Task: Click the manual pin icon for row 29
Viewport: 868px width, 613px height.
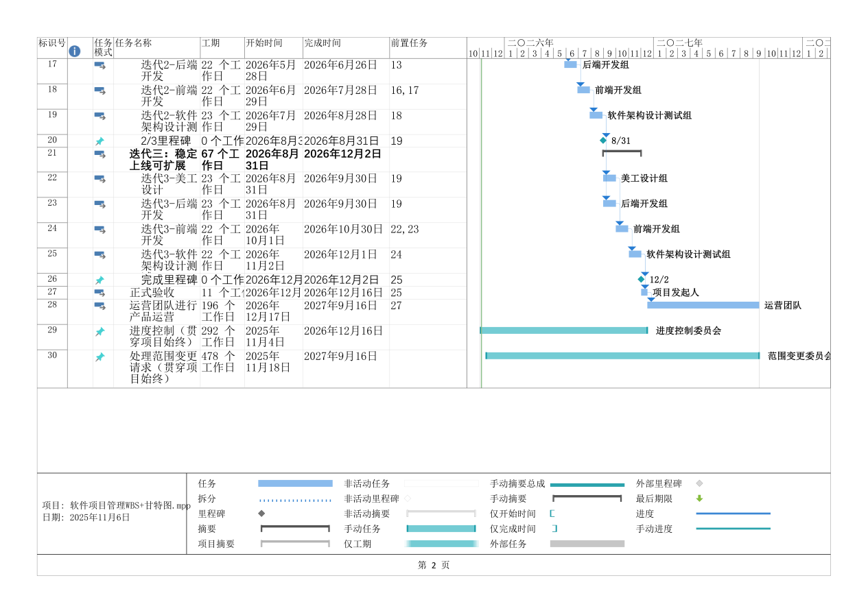Action: tap(99, 332)
